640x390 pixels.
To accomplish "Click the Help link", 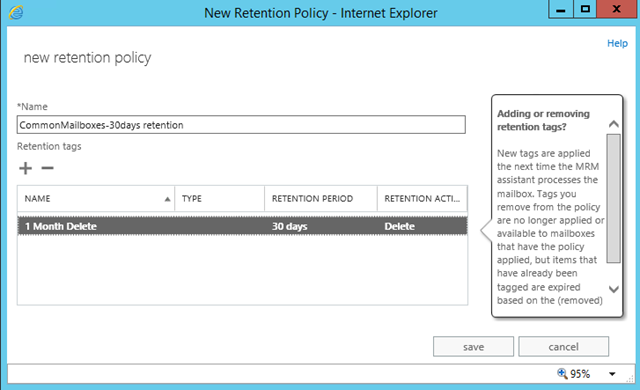I will pos(617,43).
